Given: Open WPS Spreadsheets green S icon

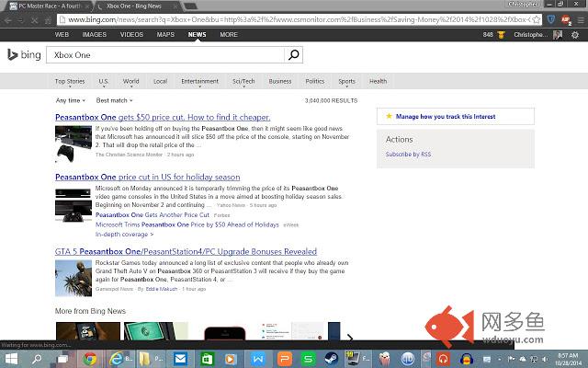Looking at the screenshot, I should (309, 360).
